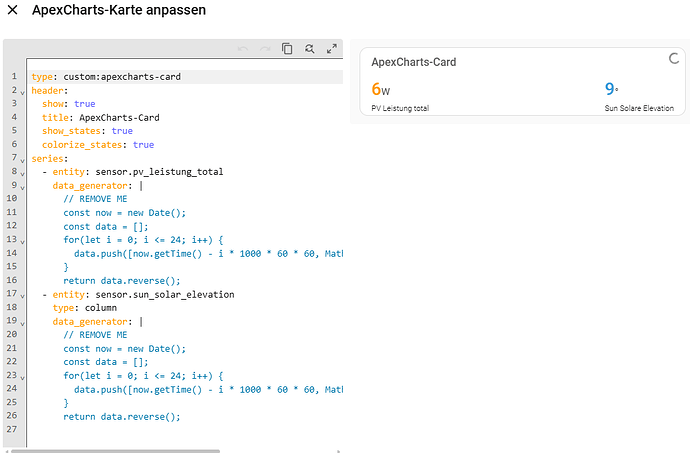Viewport: 690px width, 453px height.
Task: Click 'colorize_states: true' in the editor
Action: pos(98,145)
